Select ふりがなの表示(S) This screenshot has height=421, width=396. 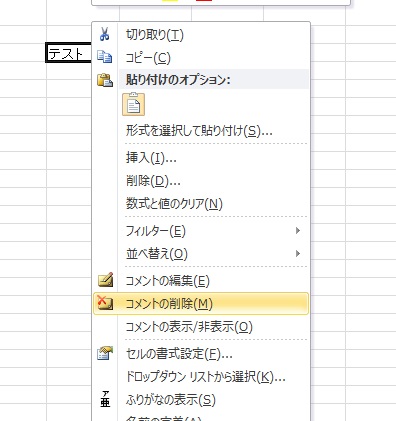click(x=171, y=399)
